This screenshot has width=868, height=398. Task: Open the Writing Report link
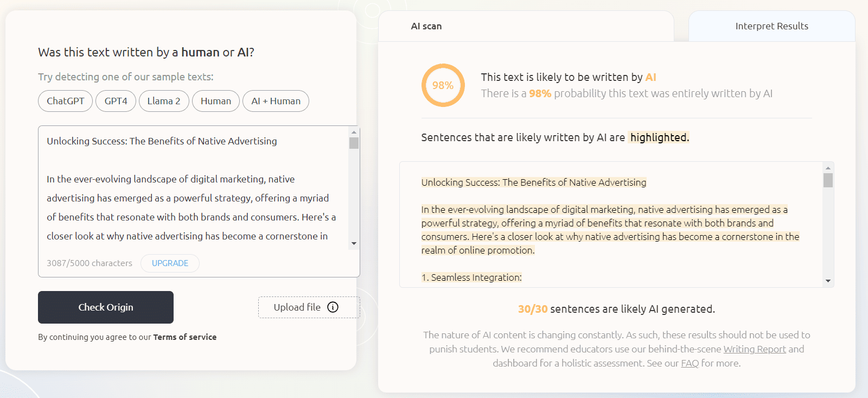[754, 349]
